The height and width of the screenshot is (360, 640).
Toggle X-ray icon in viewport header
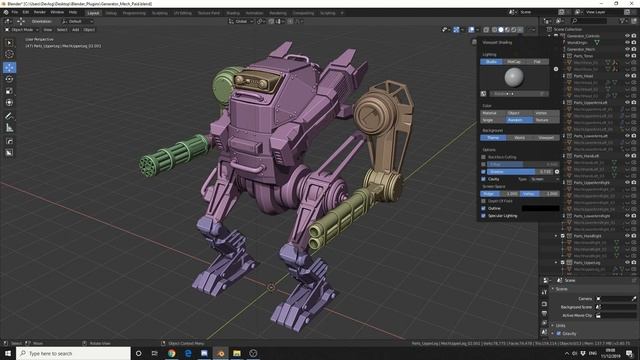pyautogui.click(x=486, y=30)
